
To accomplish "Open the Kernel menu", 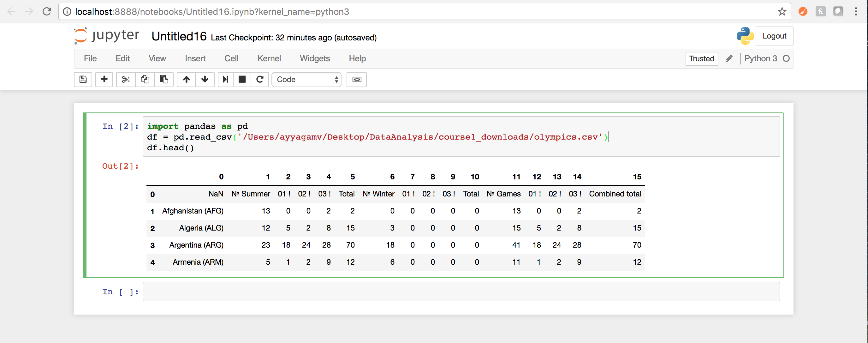I will pos(269,59).
